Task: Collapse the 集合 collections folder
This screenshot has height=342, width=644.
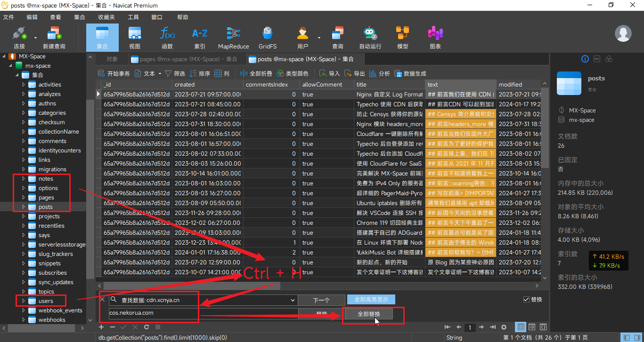Action: click(17, 75)
